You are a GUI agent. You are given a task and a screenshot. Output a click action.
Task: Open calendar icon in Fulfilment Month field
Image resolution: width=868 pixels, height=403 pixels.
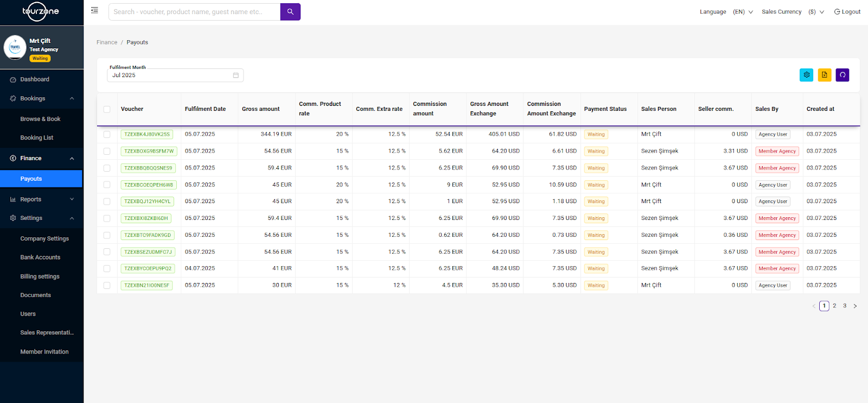point(235,75)
